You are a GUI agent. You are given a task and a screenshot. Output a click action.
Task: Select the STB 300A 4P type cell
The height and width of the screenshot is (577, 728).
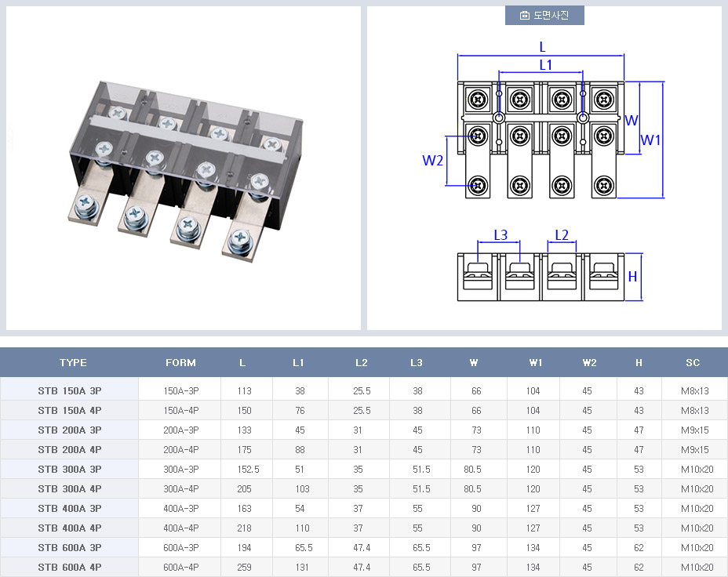(x=70, y=489)
